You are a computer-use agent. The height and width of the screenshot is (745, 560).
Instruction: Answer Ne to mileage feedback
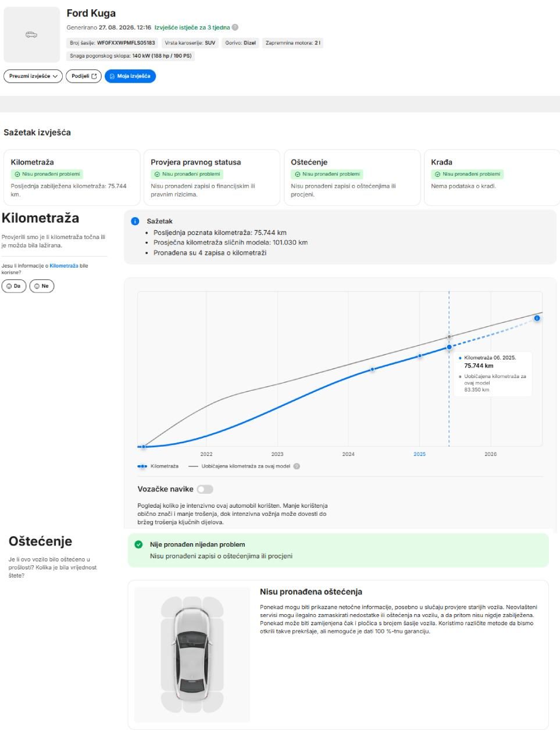[x=42, y=286]
